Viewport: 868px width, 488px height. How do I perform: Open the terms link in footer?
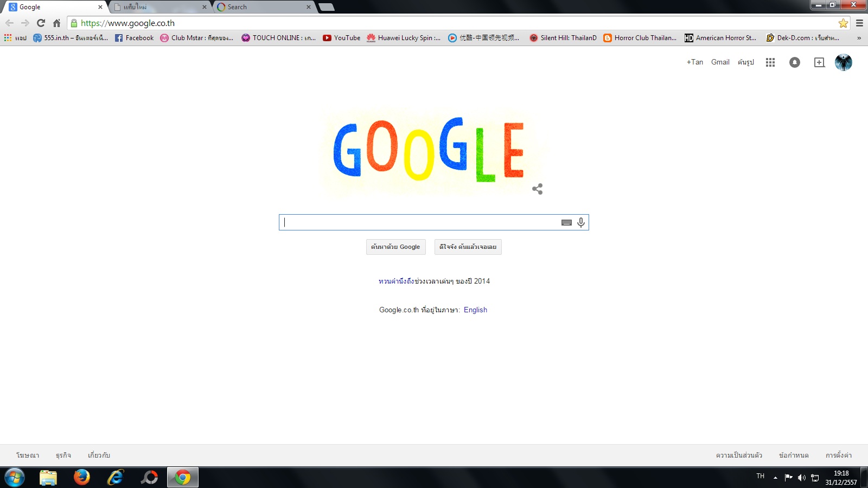point(794,455)
